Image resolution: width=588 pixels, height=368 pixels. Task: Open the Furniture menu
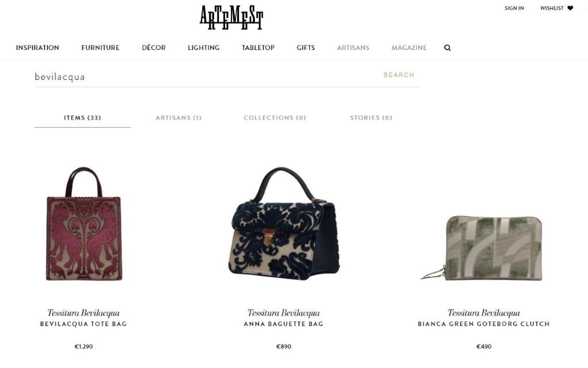100,48
